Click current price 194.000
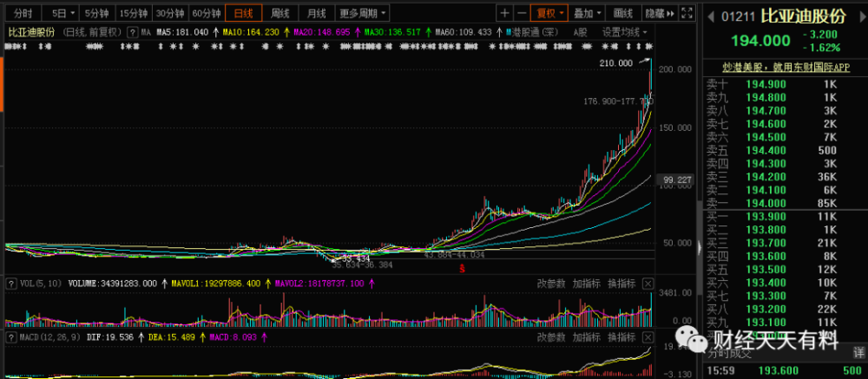Image resolution: width=868 pixels, height=379 pixels. click(760, 41)
